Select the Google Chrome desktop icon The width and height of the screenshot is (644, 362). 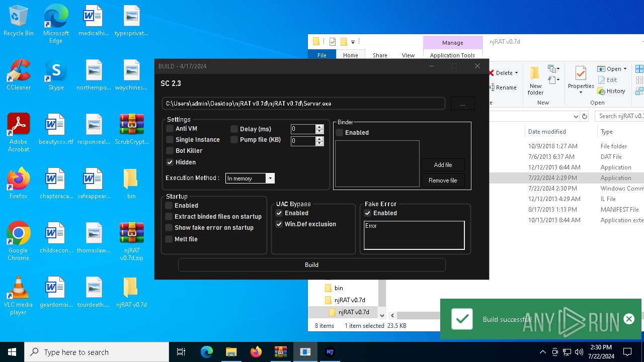pyautogui.click(x=19, y=242)
